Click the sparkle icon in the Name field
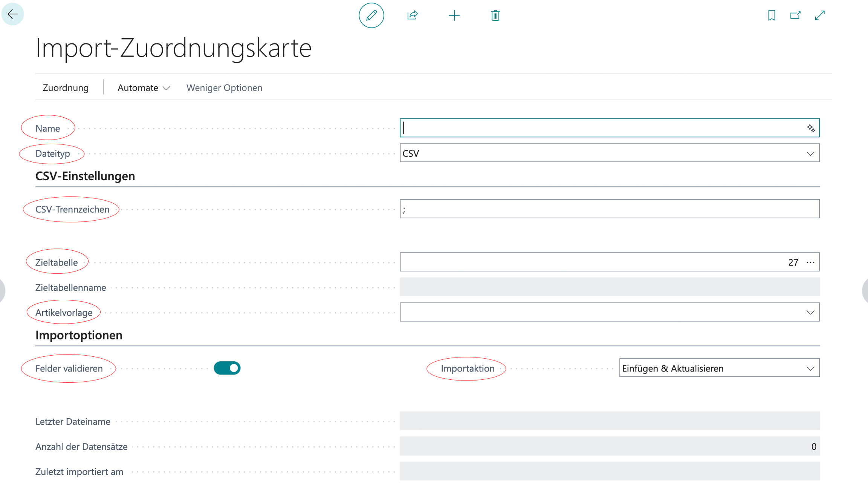 click(x=811, y=128)
